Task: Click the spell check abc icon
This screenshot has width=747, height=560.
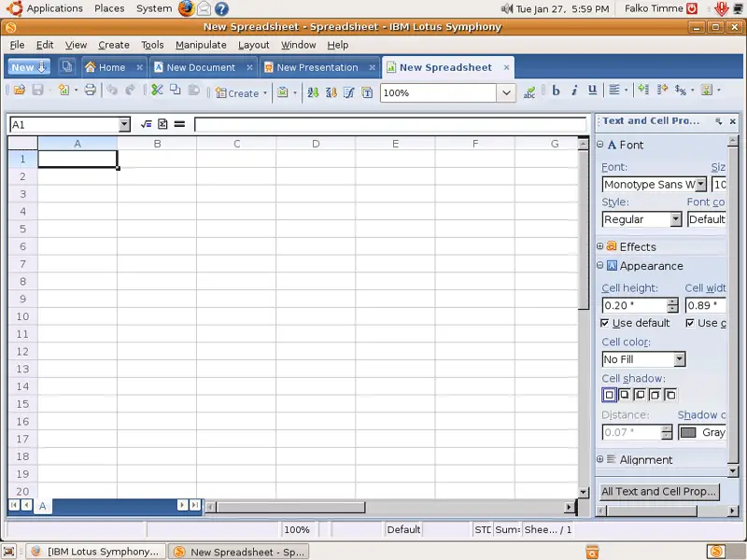Action: pyautogui.click(x=529, y=92)
